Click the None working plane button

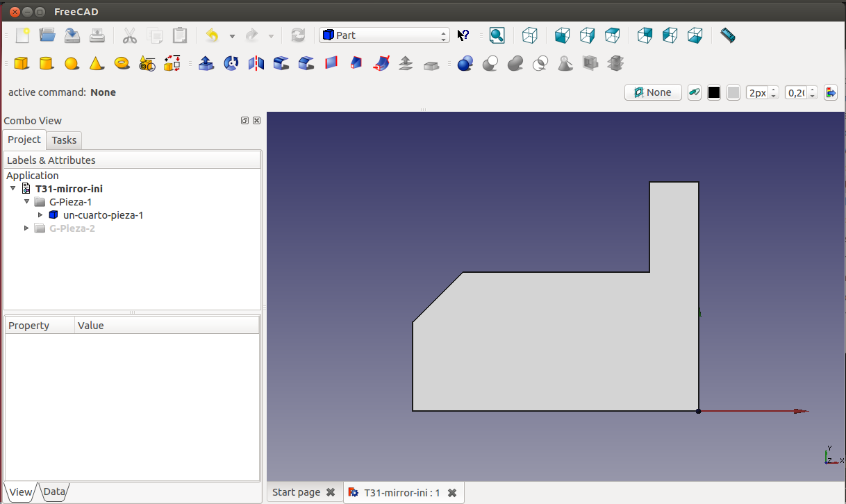pyautogui.click(x=653, y=93)
